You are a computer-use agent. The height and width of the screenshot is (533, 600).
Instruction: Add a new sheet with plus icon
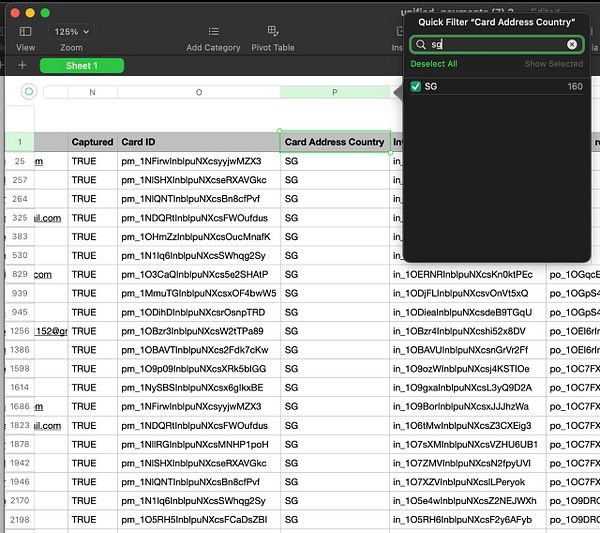(x=22, y=66)
